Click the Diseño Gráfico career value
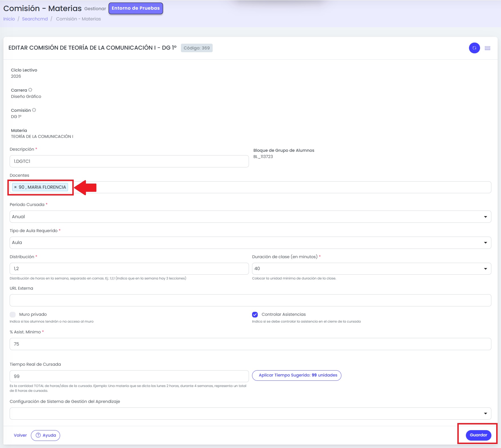 (26, 96)
